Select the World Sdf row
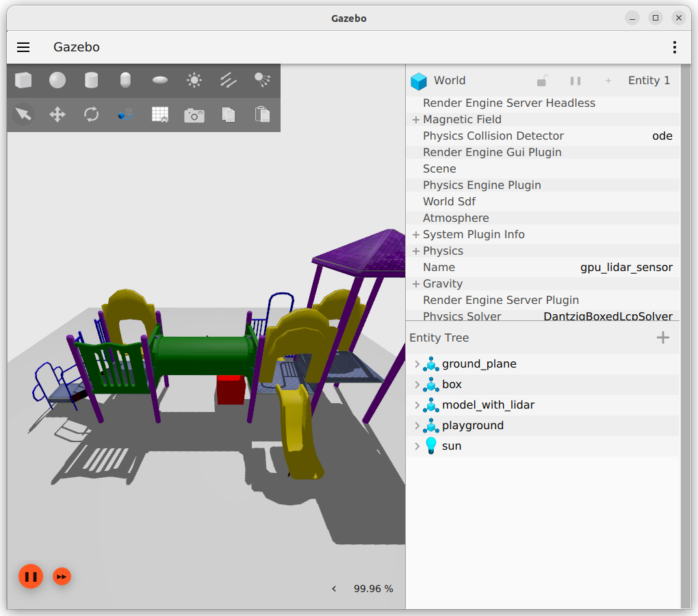Image resolution: width=698 pixels, height=616 pixels. point(543,202)
